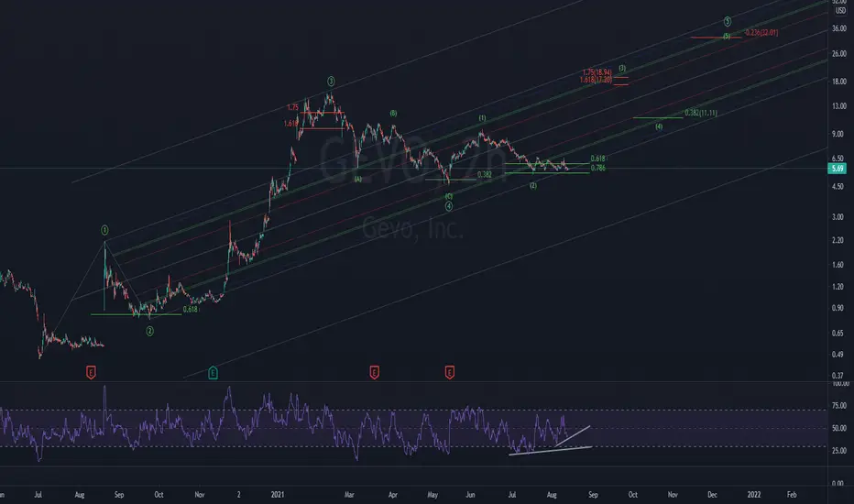Click the Feb label on time axis
This screenshot has width=854, height=504.
[x=792, y=495]
